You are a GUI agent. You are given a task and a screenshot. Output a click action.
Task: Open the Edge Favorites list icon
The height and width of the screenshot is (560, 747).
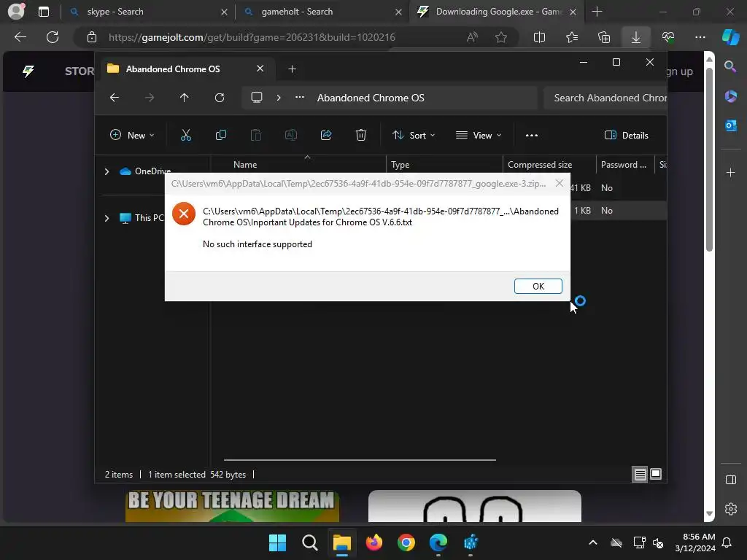click(572, 37)
